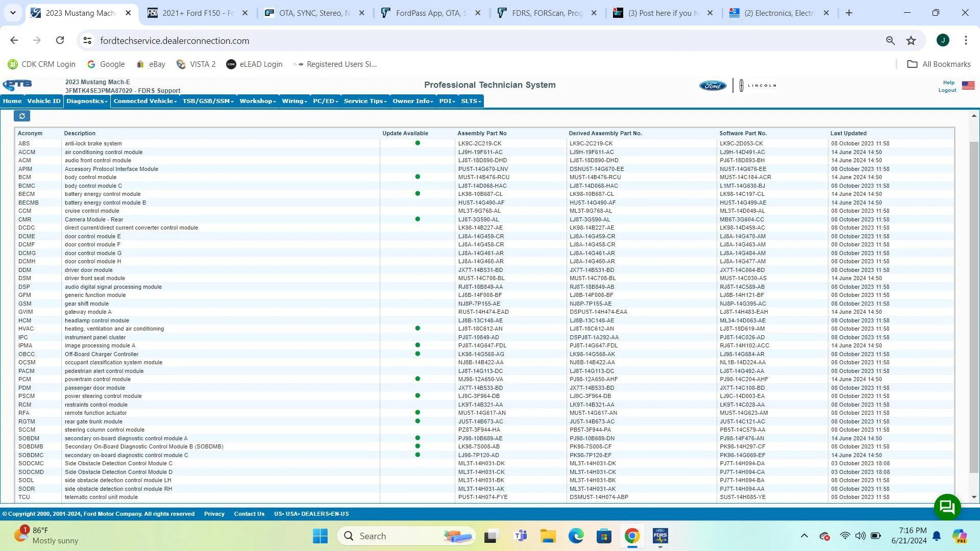Image resolution: width=980 pixels, height=551 pixels.
Task: Click the Help link
Action: tap(949, 83)
